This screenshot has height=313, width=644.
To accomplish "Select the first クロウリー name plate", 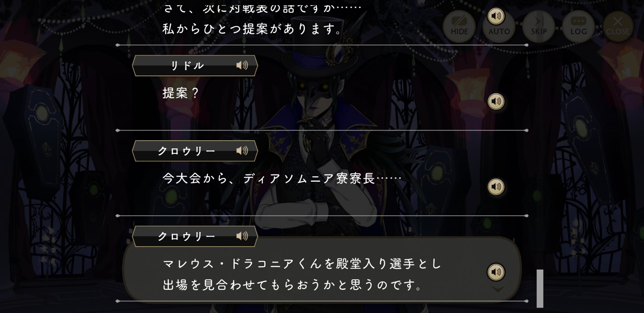I will click(x=195, y=151).
